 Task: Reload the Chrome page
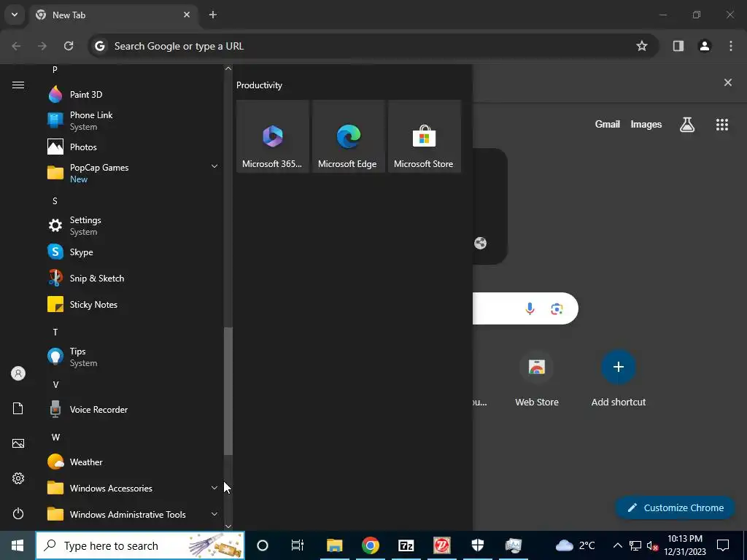69,46
